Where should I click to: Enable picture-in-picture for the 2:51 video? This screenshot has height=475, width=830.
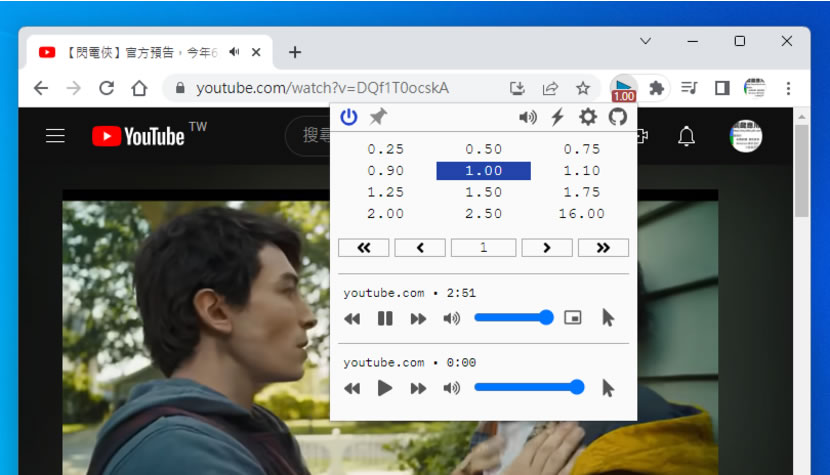[573, 318]
